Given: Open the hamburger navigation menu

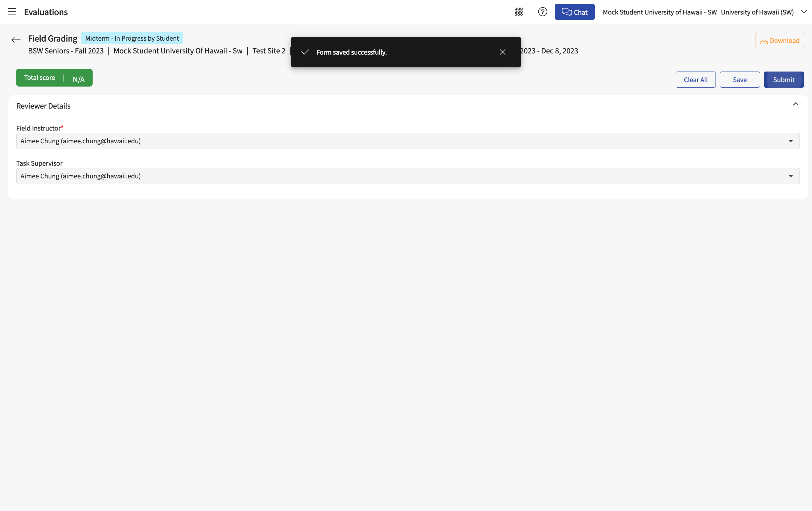Looking at the screenshot, I should pyautogui.click(x=12, y=12).
